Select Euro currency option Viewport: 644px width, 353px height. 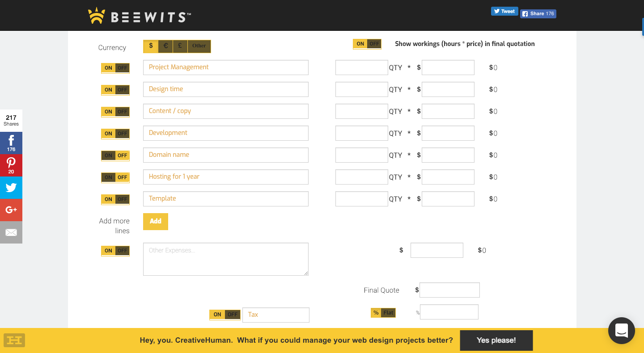165,46
